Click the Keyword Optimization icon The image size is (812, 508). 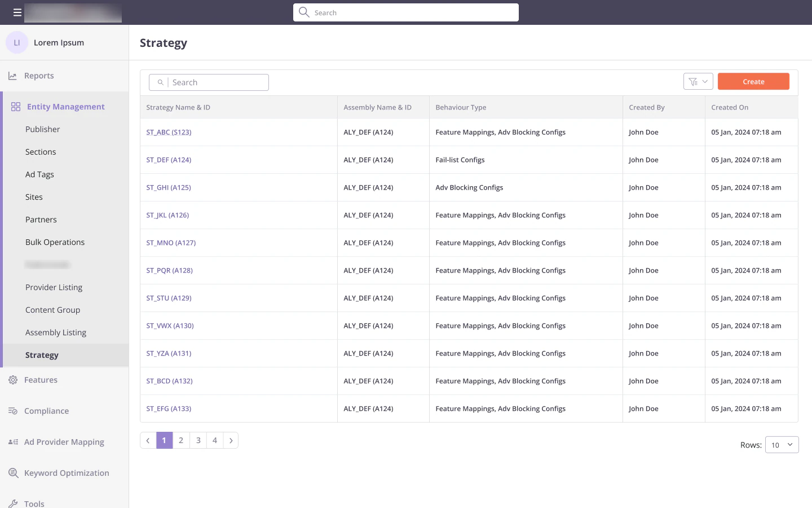[x=14, y=473]
